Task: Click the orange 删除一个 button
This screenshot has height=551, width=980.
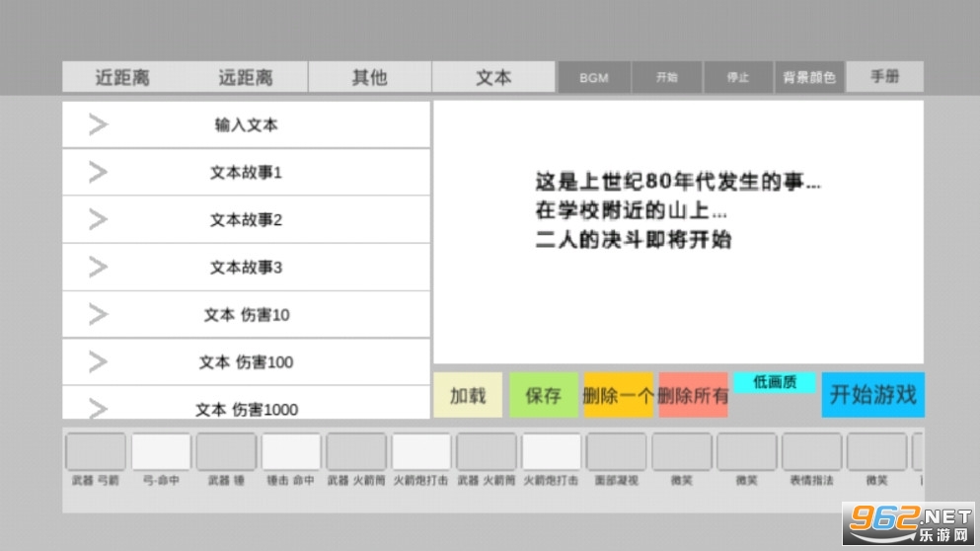Action: tap(618, 395)
